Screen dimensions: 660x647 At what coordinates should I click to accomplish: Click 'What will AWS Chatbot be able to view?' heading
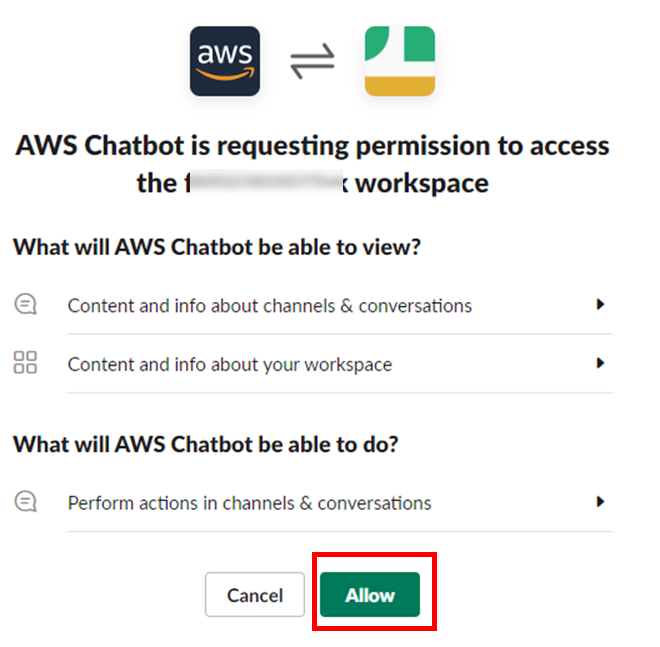[x=217, y=247]
